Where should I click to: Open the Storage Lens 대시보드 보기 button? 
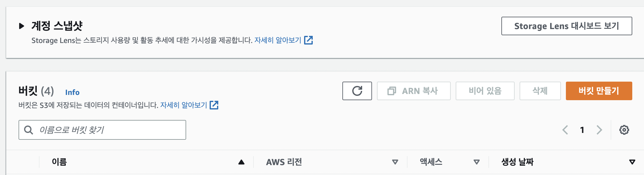(567, 26)
